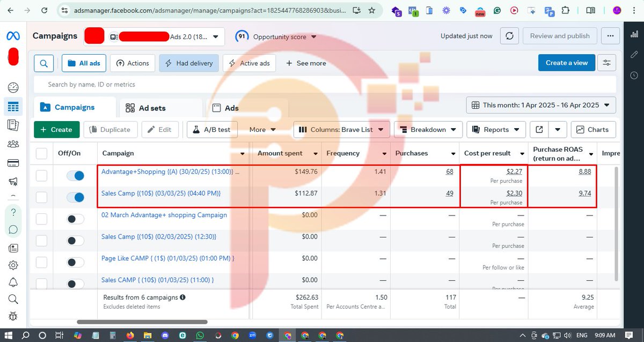Open Settings gear icon in sidebar
The image size is (644, 342).
coord(13,265)
